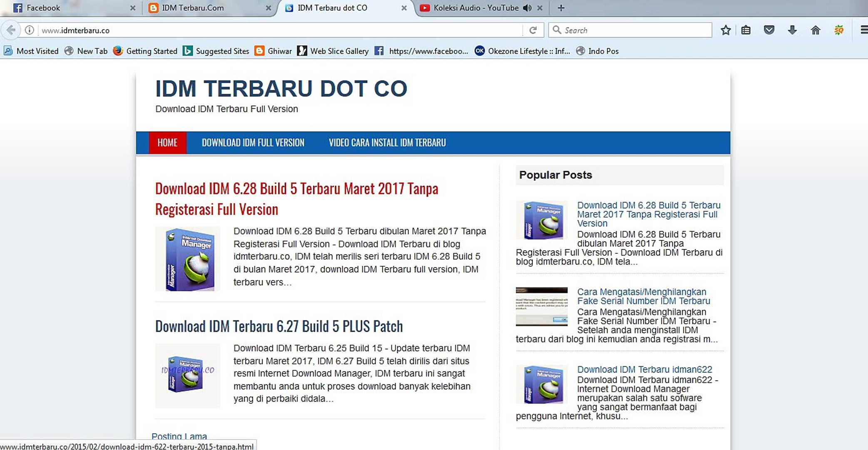This screenshot has width=868, height=450.
Task: Open Cara Mengatasi/Menghilangkan Fake Serial Number link
Action: point(644,296)
